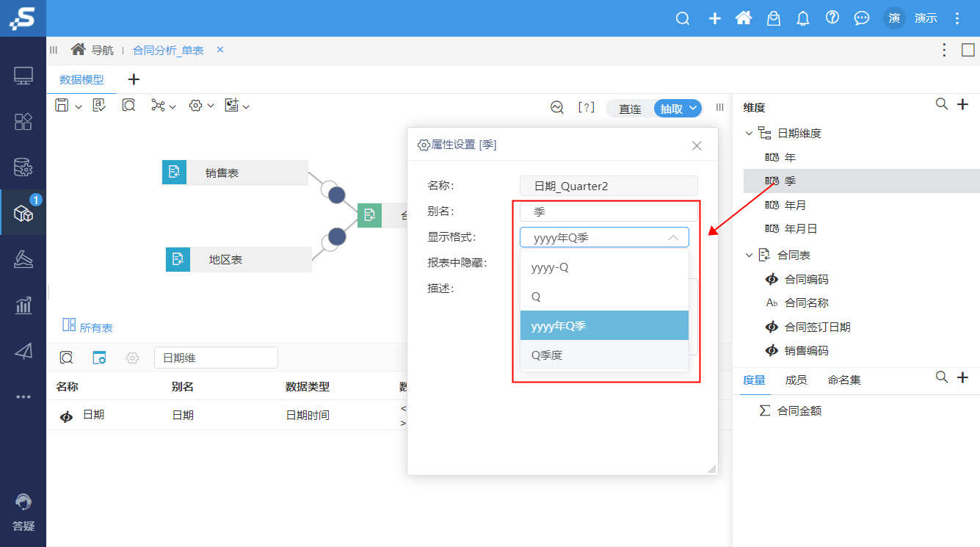Click the chart analysis icon in sidebar
Viewport: 980px width, 547px height.
[23, 305]
